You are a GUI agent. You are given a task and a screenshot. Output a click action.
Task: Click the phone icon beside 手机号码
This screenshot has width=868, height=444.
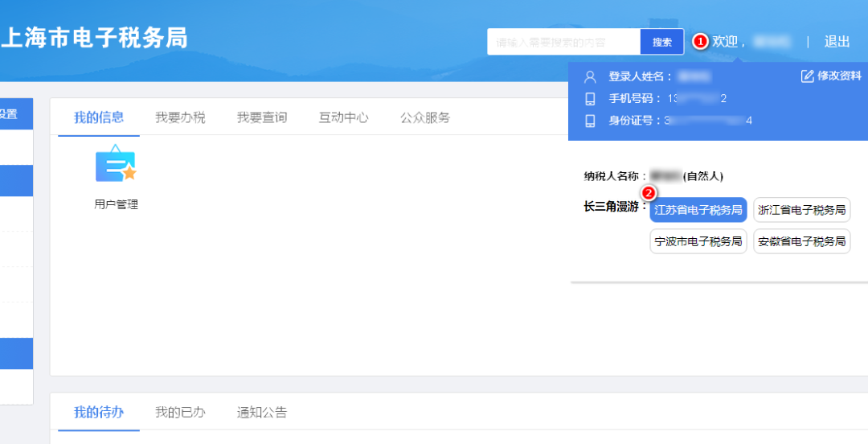590,99
